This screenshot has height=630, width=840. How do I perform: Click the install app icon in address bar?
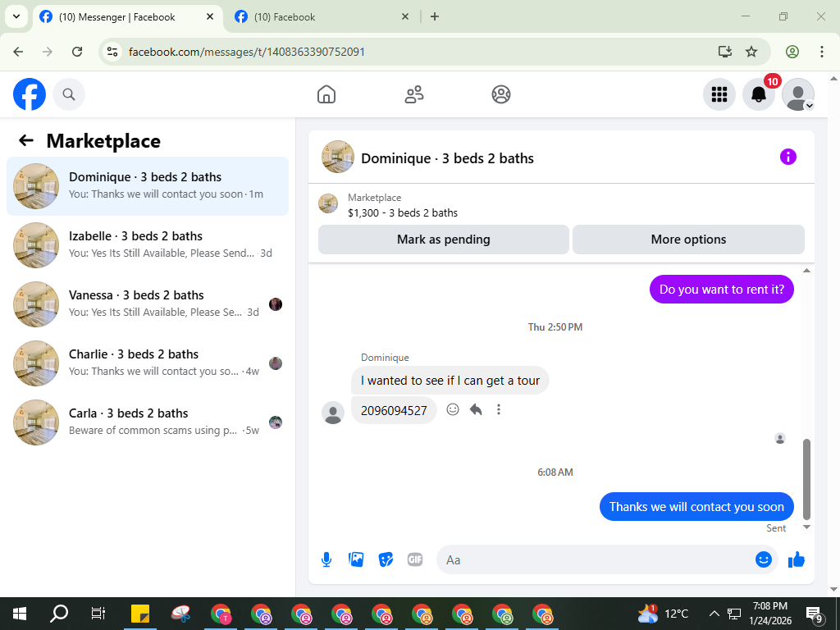(x=725, y=52)
